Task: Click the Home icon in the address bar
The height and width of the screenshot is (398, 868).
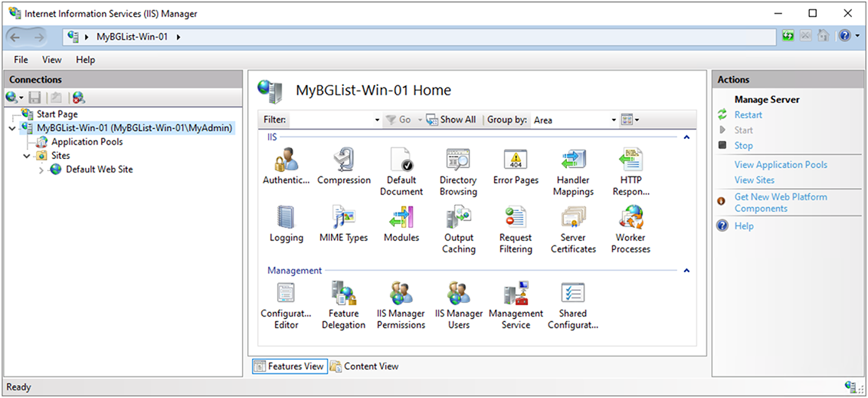Action: 824,37
